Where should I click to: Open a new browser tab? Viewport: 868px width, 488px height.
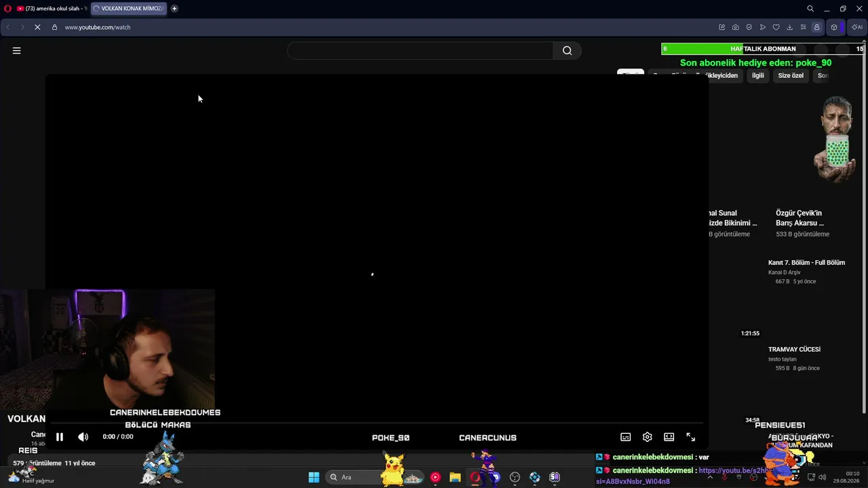coord(174,9)
